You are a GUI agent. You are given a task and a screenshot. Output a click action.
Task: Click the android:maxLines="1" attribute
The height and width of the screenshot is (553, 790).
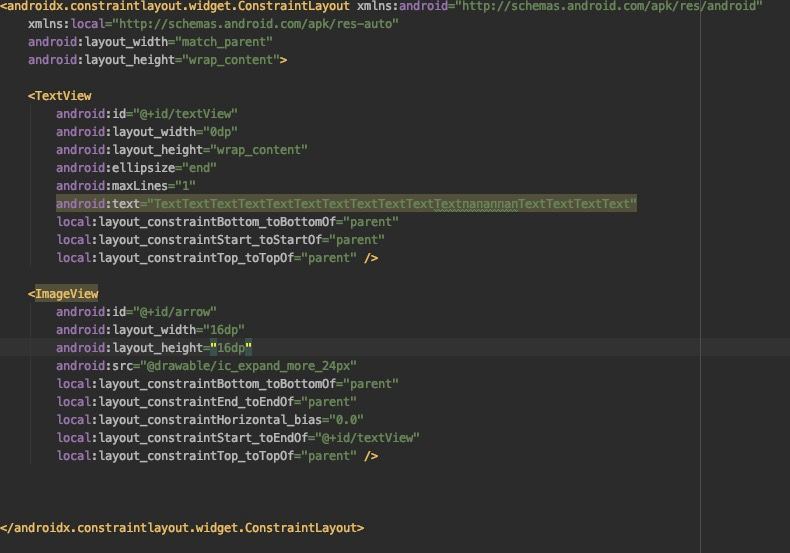126,186
